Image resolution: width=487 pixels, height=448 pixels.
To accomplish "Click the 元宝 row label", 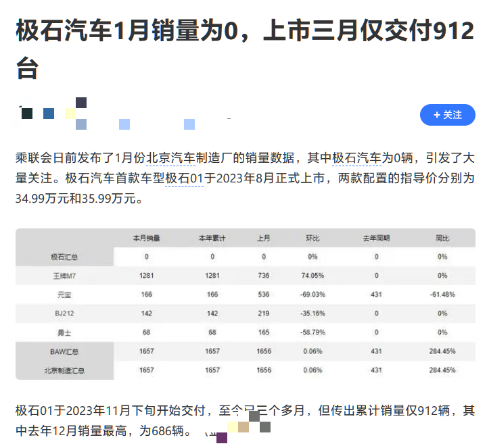I will click(x=64, y=295).
